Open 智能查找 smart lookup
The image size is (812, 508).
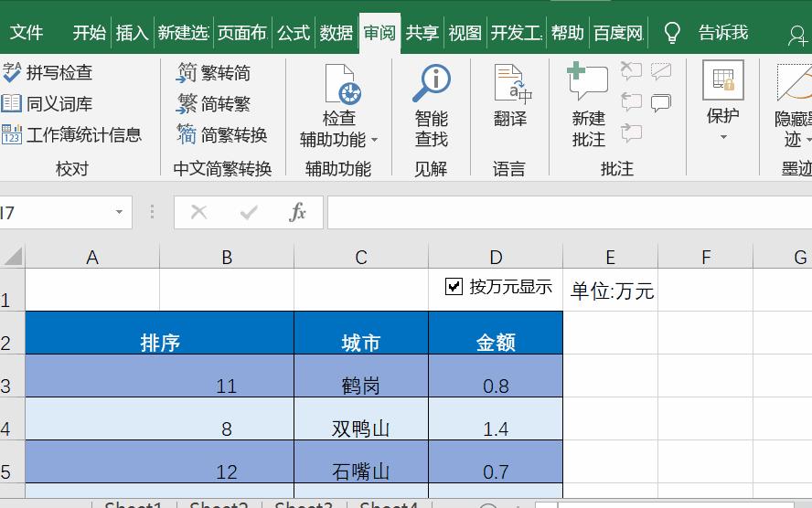pos(432,106)
